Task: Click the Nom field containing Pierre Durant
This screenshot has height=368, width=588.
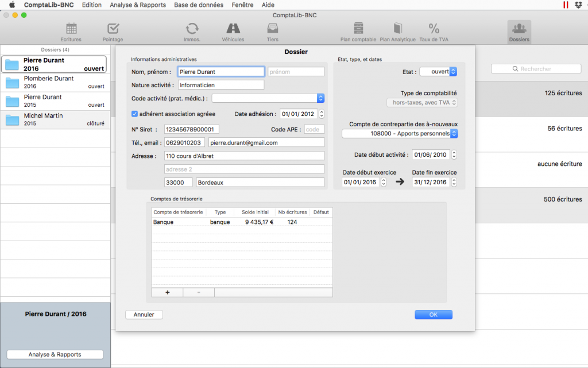Action: click(x=221, y=72)
